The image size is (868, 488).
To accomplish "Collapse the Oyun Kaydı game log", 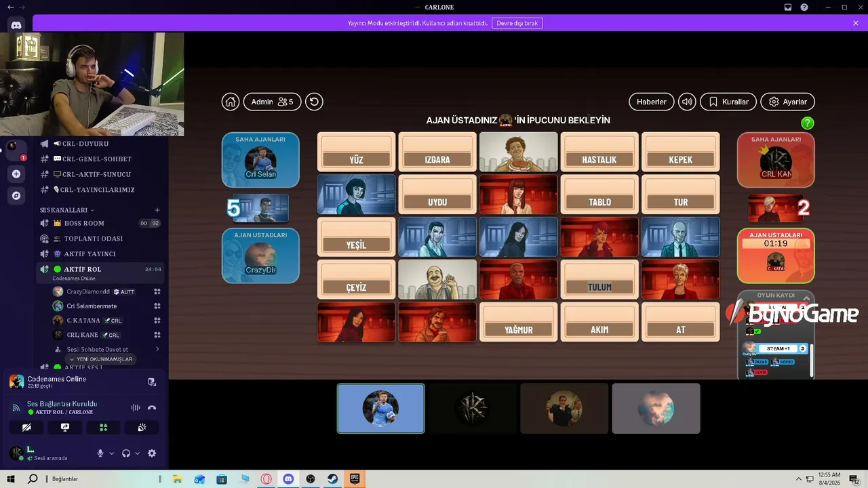I will (x=806, y=298).
